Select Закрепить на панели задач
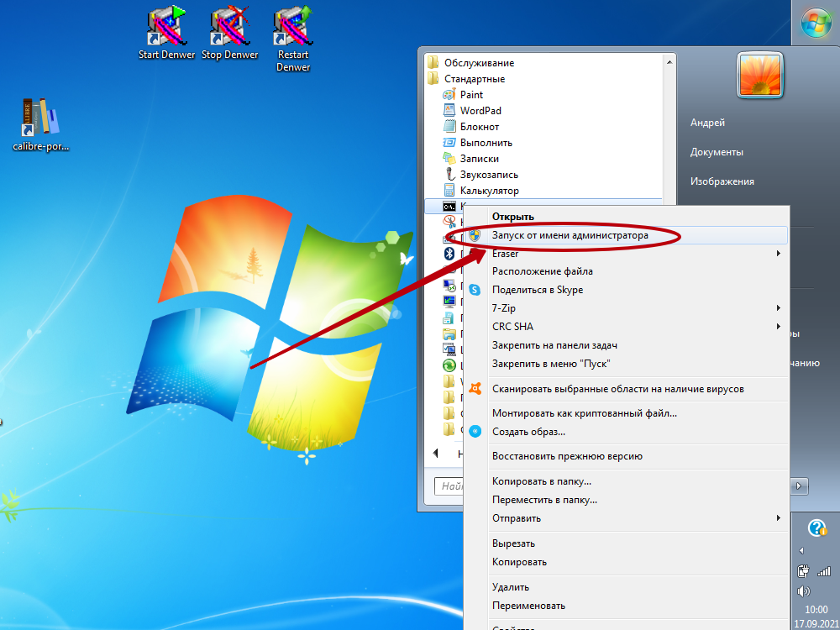The image size is (840, 630). [554, 345]
